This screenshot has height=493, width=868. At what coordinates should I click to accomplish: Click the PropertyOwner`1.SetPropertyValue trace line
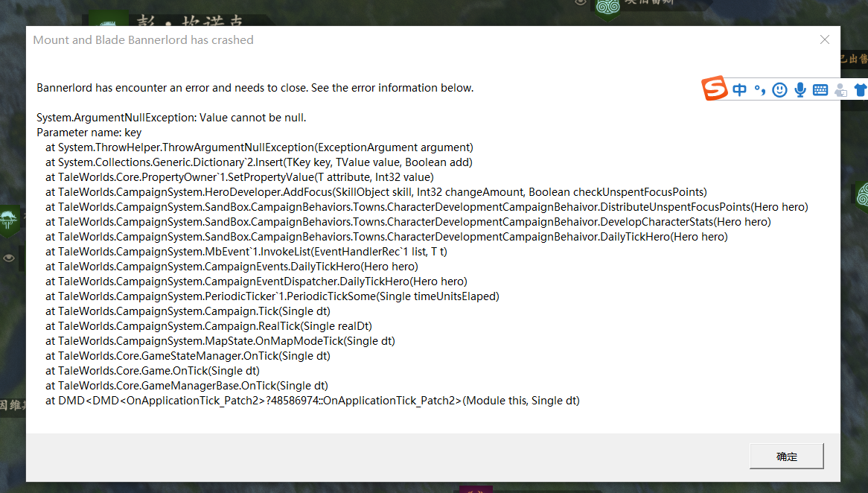click(240, 177)
